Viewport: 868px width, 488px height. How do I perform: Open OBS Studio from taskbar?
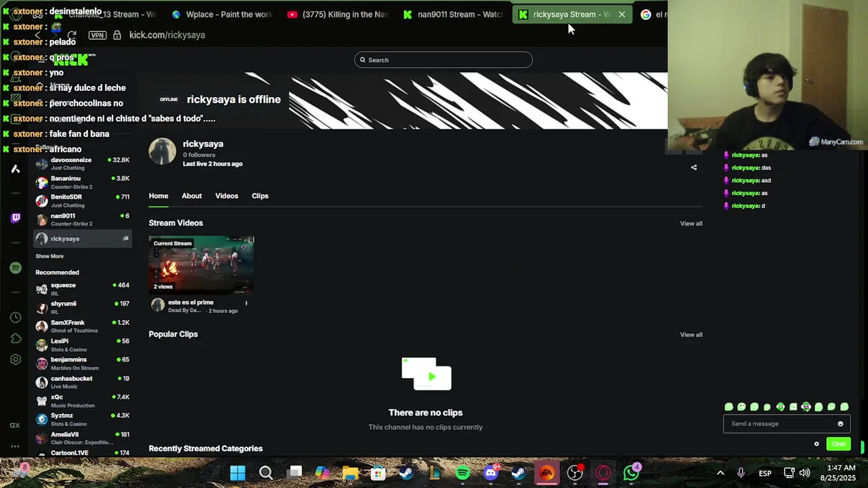[x=575, y=472]
